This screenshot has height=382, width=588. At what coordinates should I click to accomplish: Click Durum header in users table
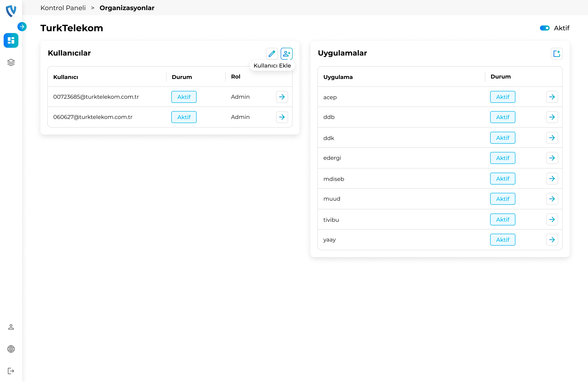pyautogui.click(x=182, y=77)
